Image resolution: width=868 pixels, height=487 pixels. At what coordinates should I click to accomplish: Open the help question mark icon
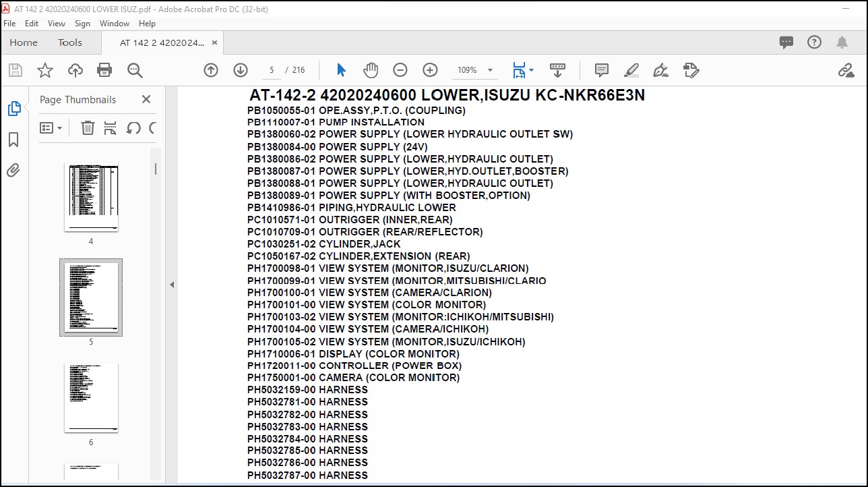pos(814,42)
